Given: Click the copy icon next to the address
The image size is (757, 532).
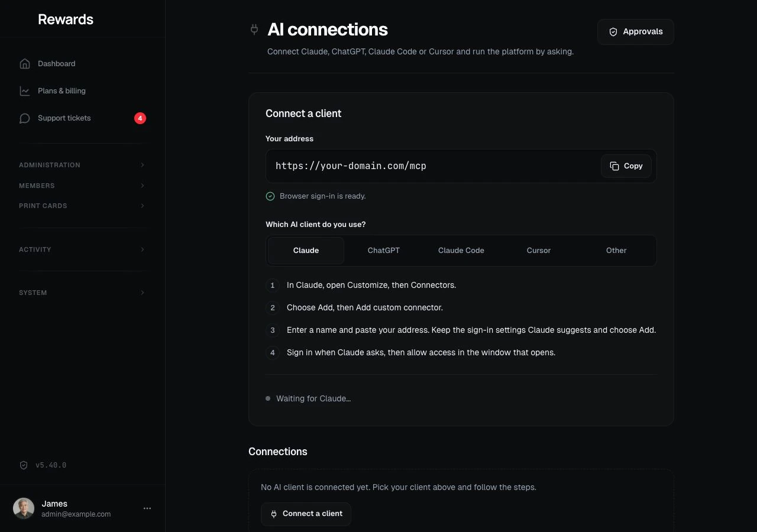Looking at the screenshot, I should (x=614, y=166).
